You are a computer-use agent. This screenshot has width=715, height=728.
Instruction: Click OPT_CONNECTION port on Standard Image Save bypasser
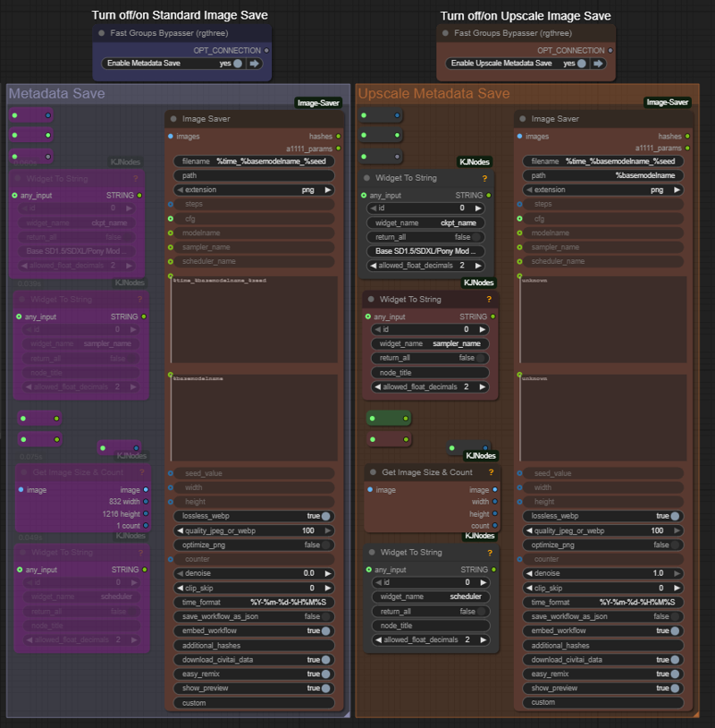coord(266,50)
